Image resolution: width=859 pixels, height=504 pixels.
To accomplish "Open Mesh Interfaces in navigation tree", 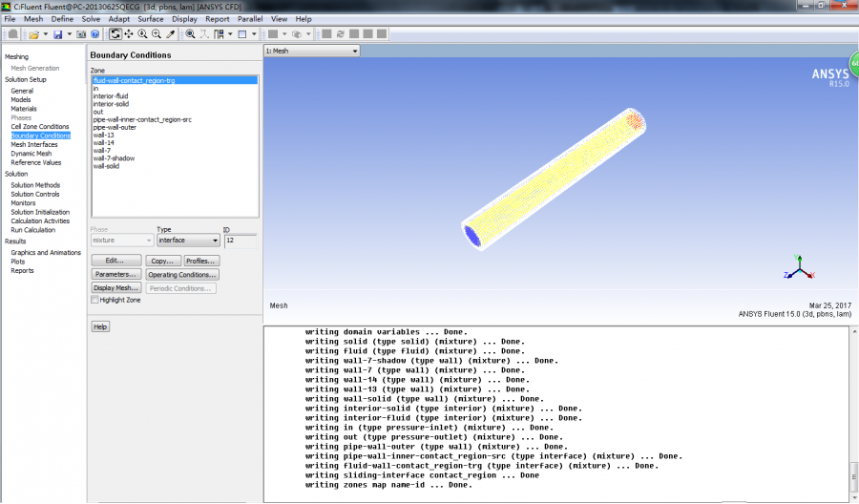I will (x=34, y=145).
